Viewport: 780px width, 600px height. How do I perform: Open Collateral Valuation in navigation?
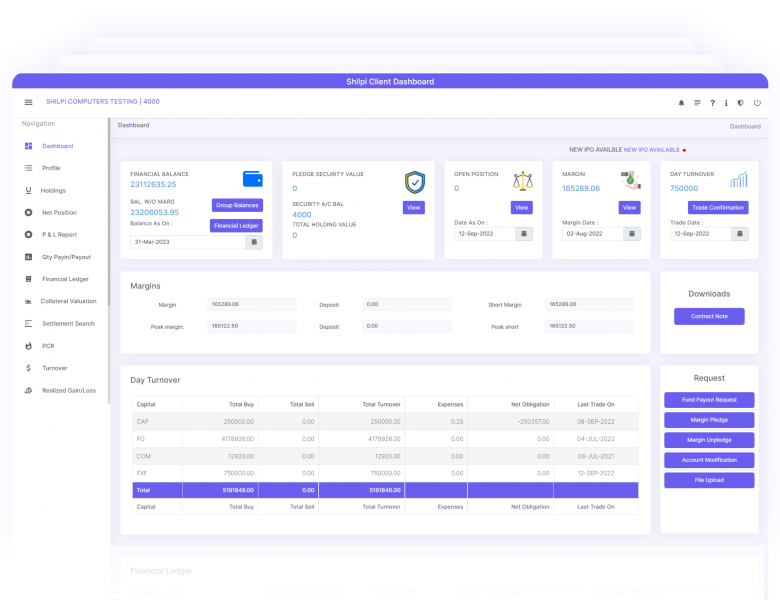click(x=69, y=301)
